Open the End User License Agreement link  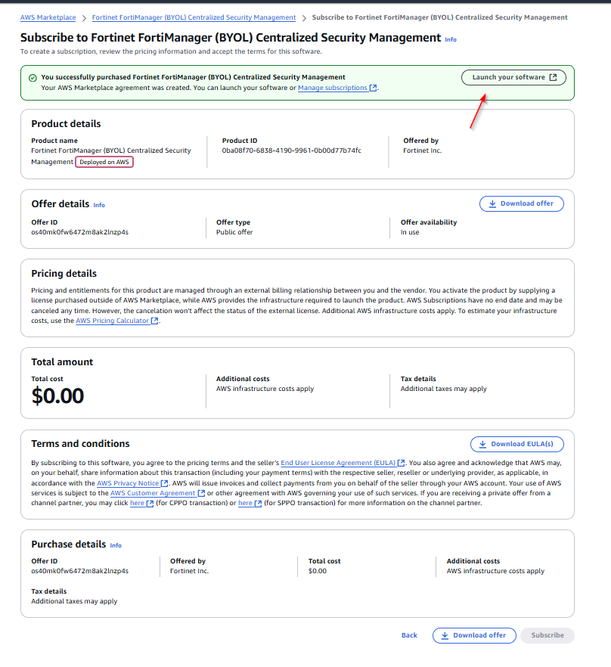342,463
